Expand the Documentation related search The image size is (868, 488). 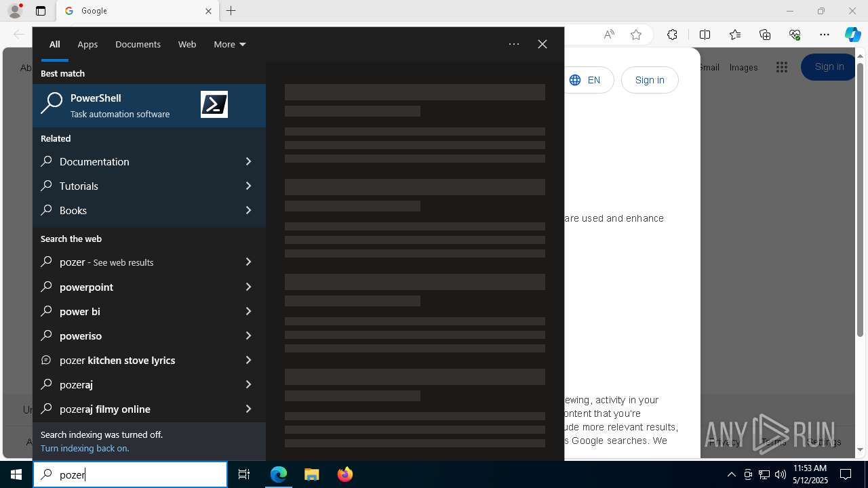(x=248, y=161)
